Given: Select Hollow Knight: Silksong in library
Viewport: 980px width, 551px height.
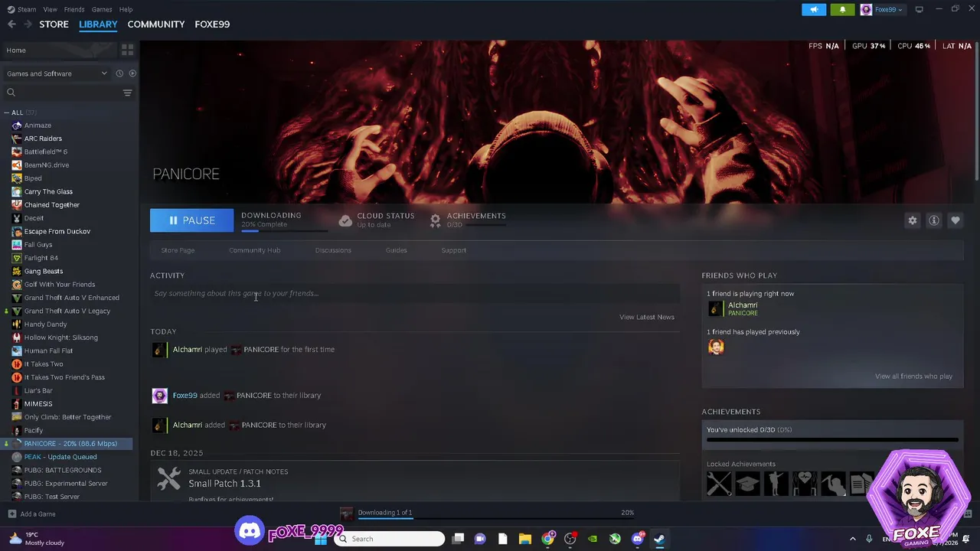Looking at the screenshot, I should (60, 337).
